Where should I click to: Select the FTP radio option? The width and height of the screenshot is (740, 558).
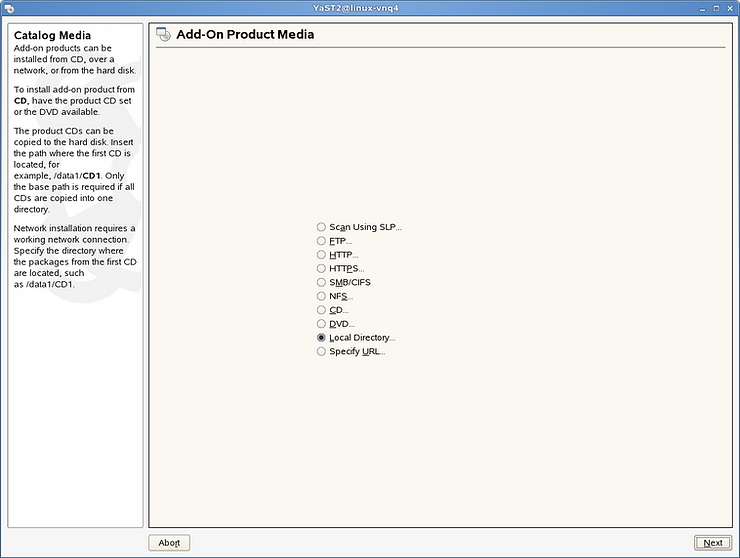pyautogui.click(x=335, y=241)
